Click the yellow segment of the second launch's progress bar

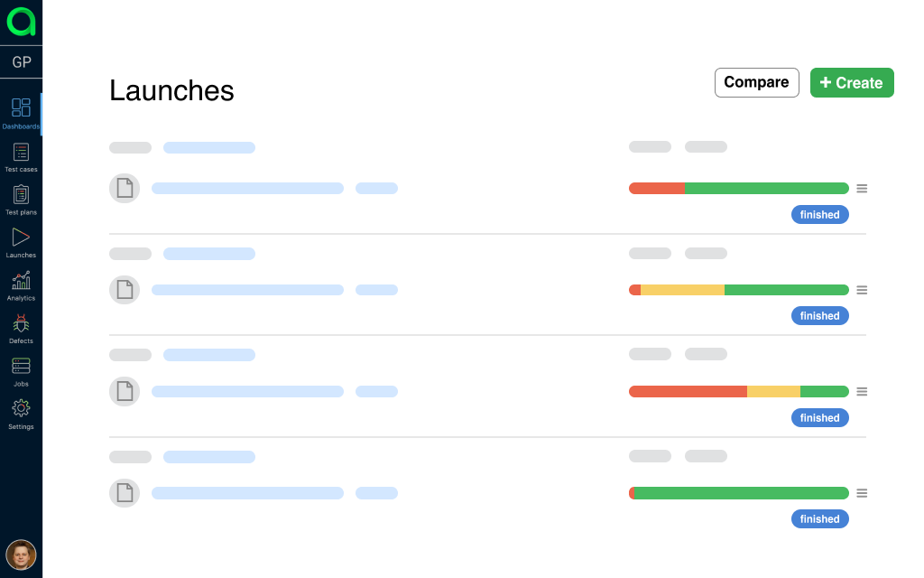tap(682, 290)
